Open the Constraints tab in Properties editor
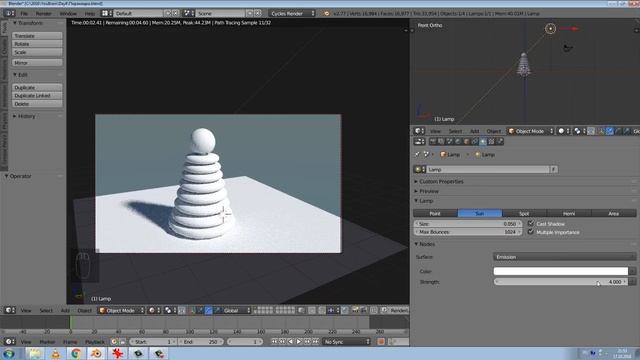The height and width of the screenshot is (360, 640). [475, 142]
